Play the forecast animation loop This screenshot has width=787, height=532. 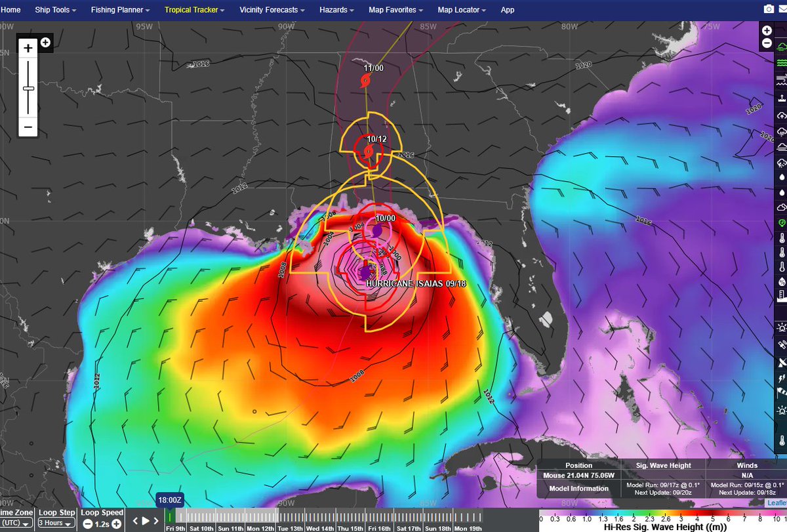tap(146, 522)
